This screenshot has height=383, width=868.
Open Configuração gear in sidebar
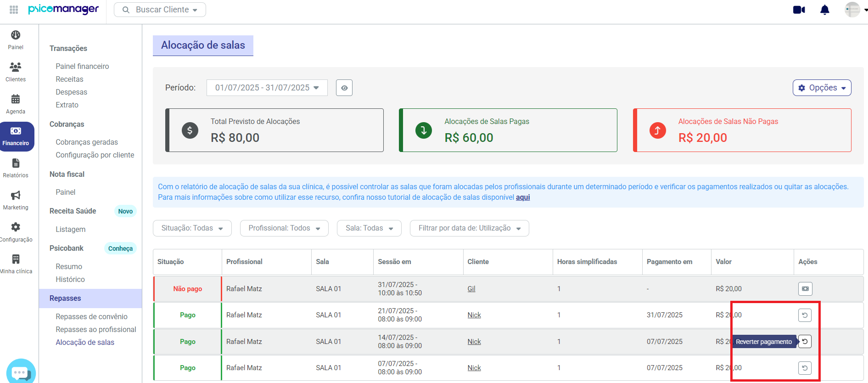click(16, 232)
